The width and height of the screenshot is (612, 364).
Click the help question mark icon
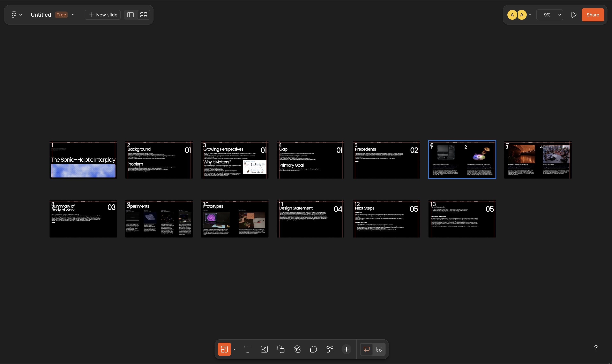[596, 348]
